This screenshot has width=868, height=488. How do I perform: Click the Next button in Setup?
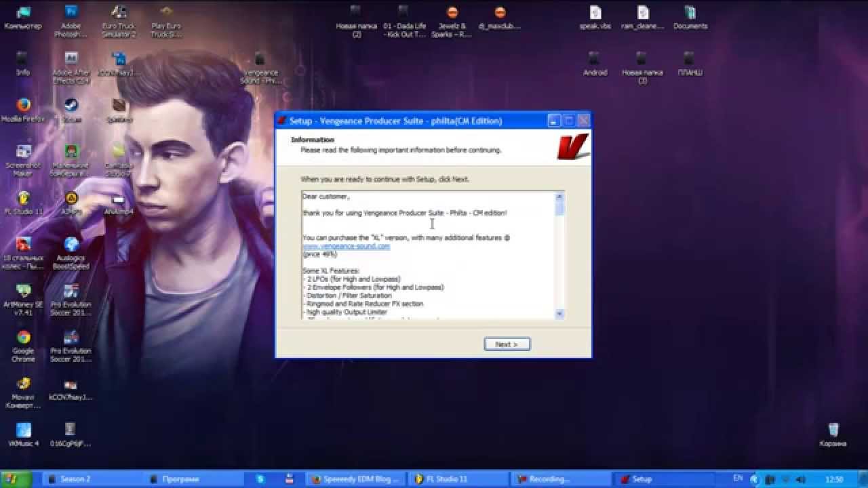click(x=507, y=344)
